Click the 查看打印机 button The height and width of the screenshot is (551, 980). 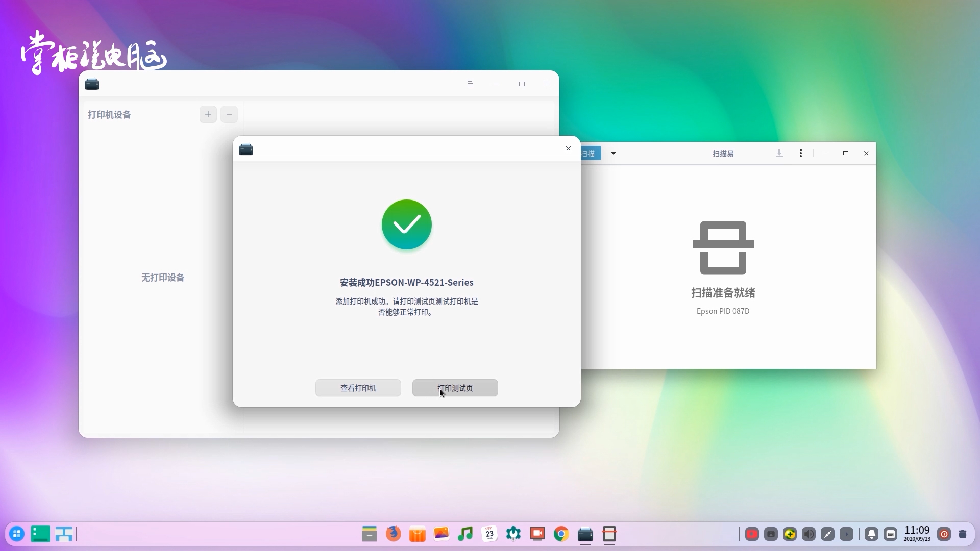[358, 388]
